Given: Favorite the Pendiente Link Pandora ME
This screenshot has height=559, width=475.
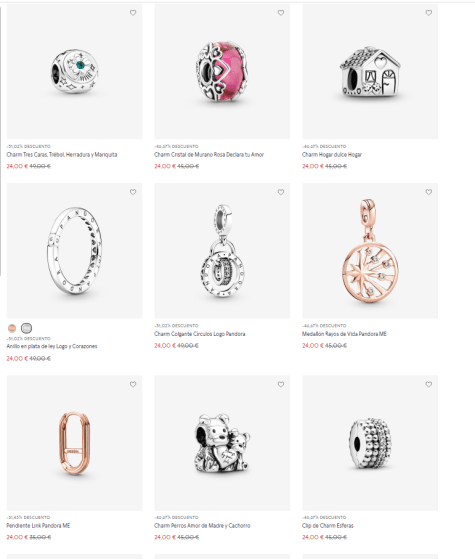Looking at the screenshot, I should pos(133,384).
